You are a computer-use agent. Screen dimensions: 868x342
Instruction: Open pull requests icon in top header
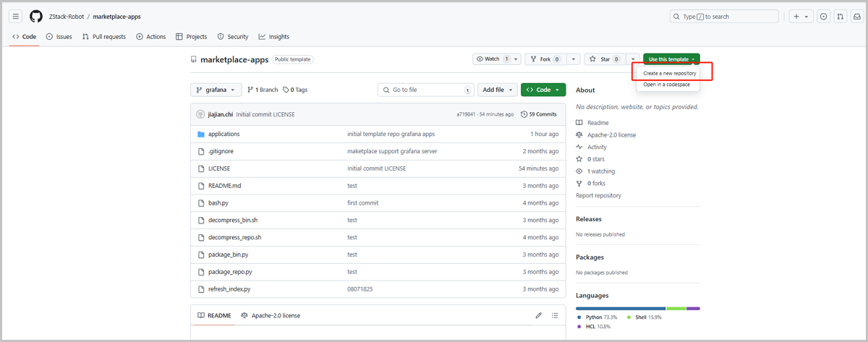(x=840, y=16)
